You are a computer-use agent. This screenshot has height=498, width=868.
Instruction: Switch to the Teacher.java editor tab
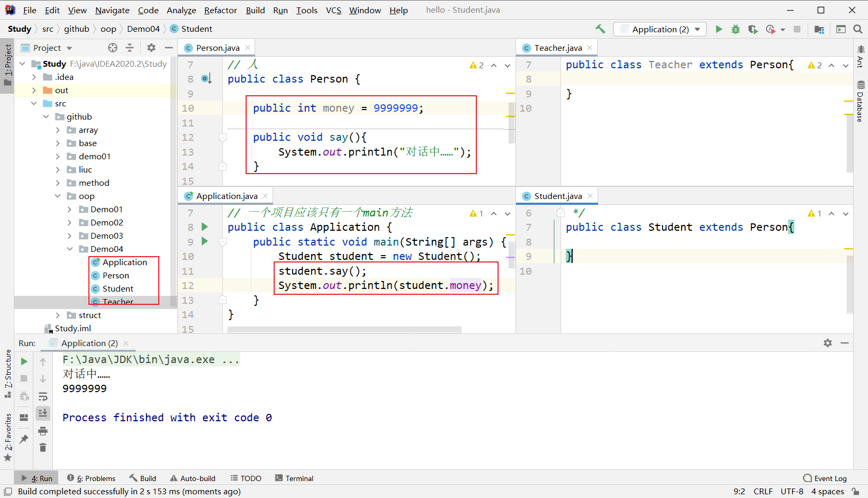point(557,48)
